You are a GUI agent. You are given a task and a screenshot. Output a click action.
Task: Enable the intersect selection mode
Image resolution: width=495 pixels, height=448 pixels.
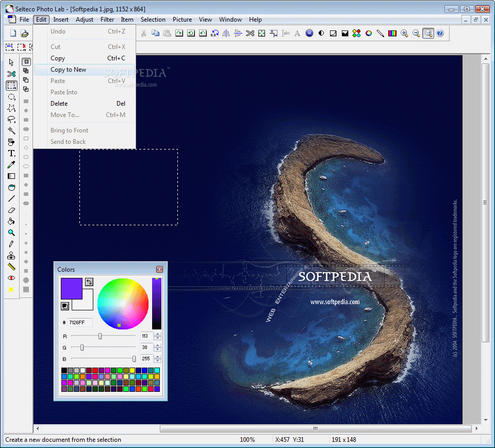point(26,89)
